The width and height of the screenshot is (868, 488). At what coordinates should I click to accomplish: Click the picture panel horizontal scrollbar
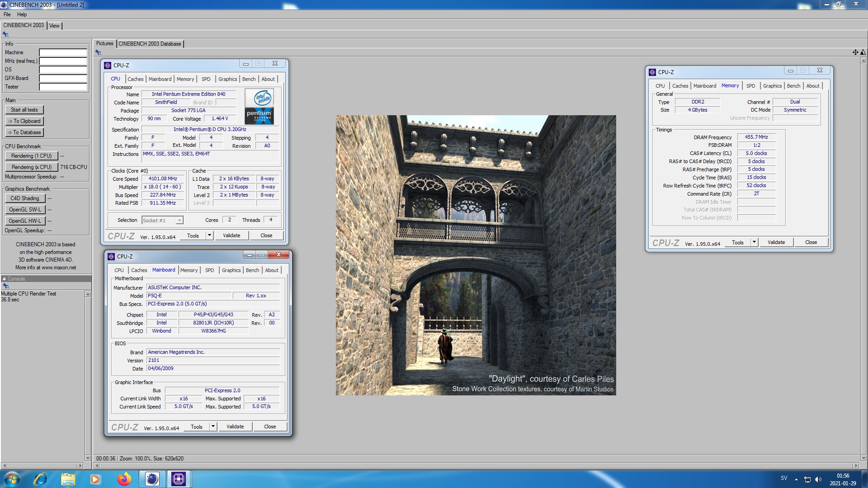(x=476, y=465)
